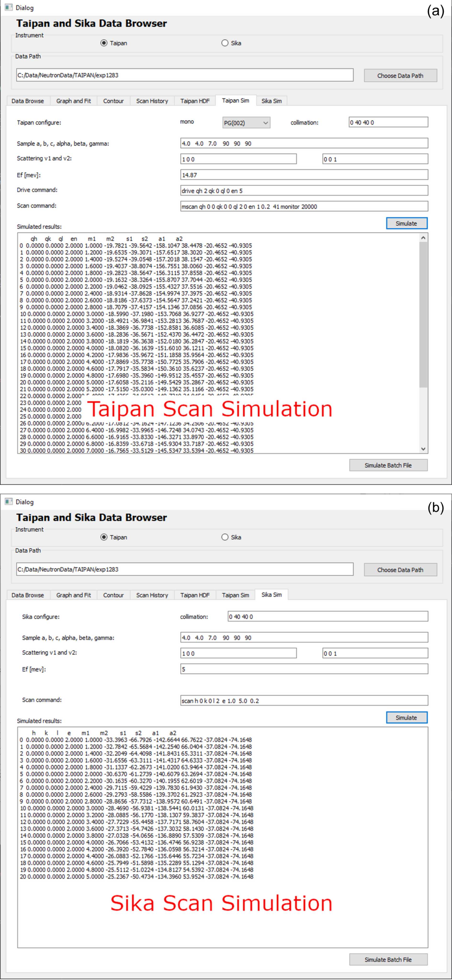Image resolution: width=452 pixels, height=980 pixels.
Task: Switch to Taipan HDF tab in top dialog (a)
Action: coord(195,101)
